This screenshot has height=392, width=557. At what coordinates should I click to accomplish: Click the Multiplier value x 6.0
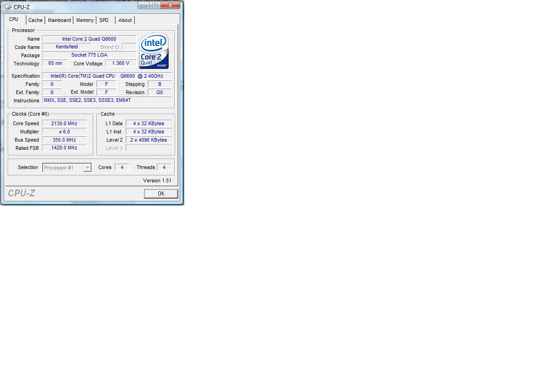click(64, 132)
